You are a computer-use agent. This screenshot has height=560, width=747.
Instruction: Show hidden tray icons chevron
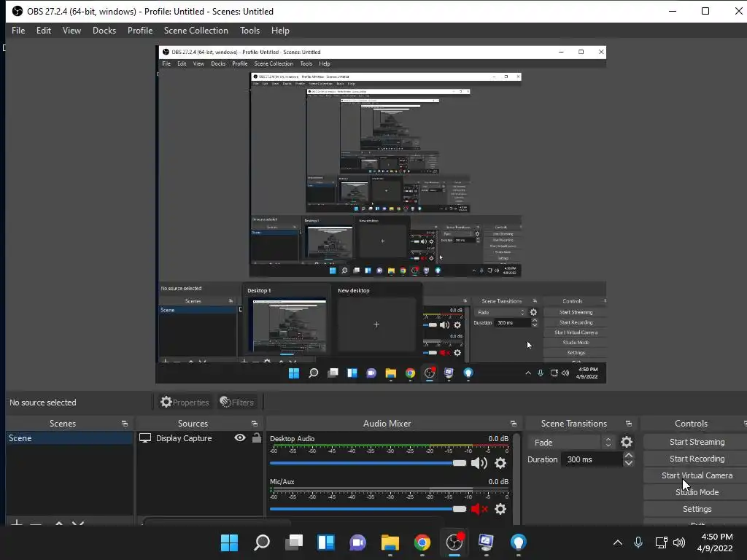coord(617,542)
